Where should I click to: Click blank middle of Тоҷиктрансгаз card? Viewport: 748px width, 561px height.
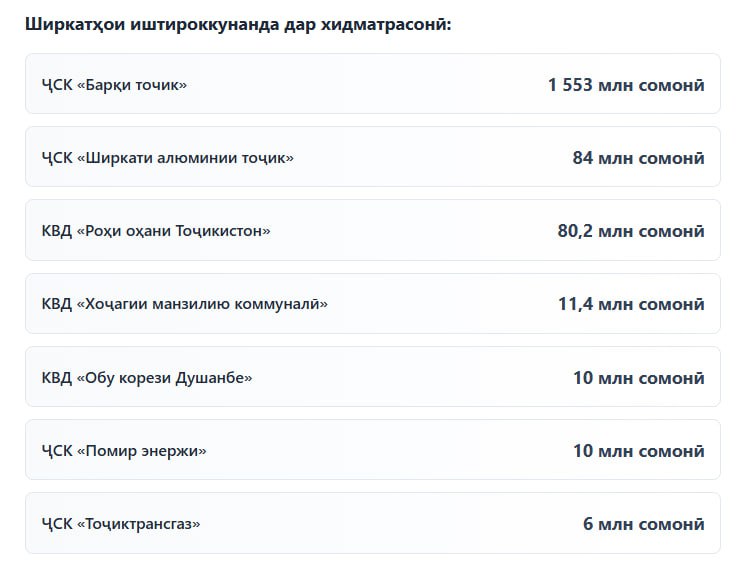pyautogui.click(x=390, y=524)
